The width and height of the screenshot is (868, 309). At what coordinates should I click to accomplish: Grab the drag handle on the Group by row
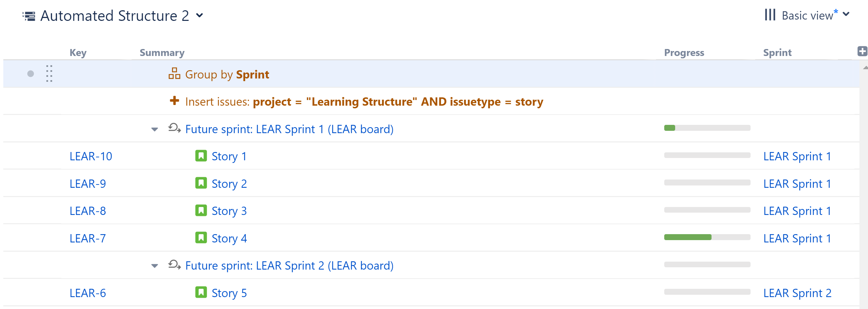49,74
